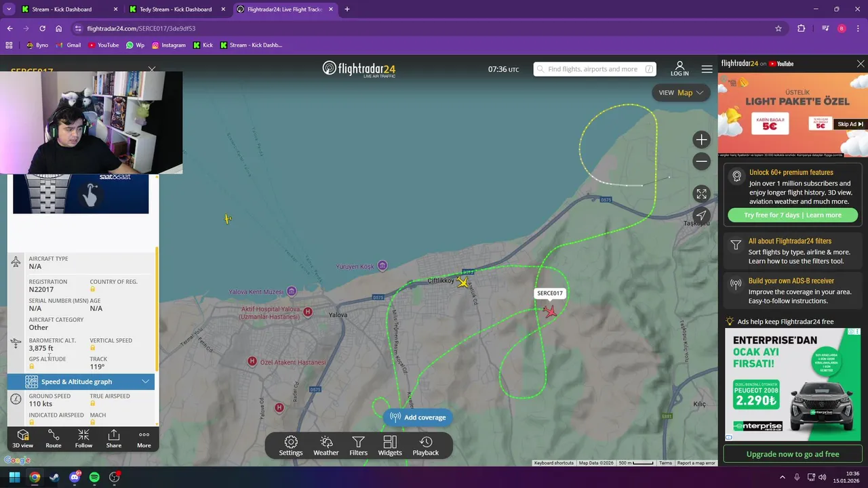The height and width of the screenshot is (488, 868).
Task: Open Steam from the taskbar
Action: pyautogui.click(x=54, y=477)
